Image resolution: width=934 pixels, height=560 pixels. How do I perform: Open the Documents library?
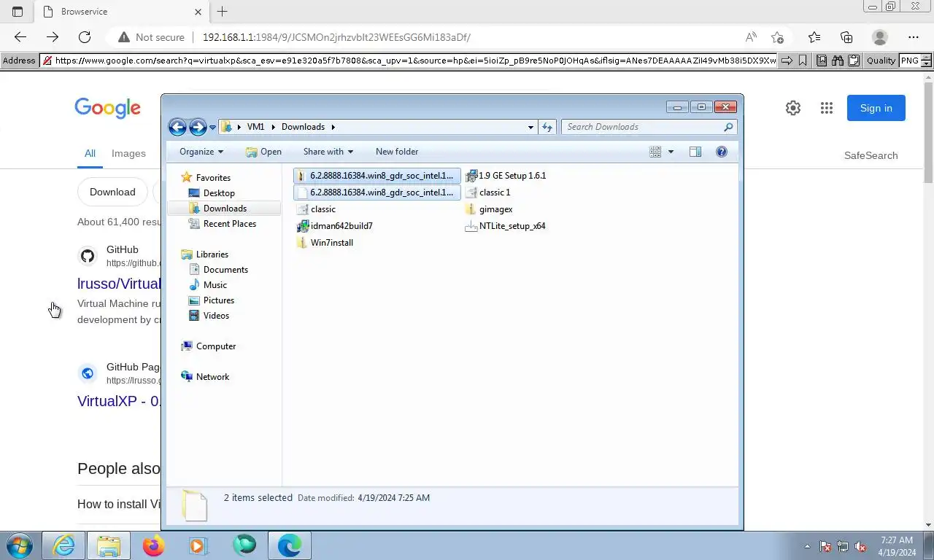click(x=225, y=270)
